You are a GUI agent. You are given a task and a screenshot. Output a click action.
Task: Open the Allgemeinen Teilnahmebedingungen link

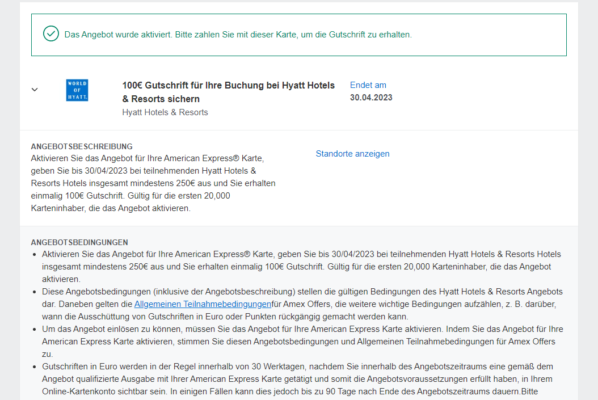[x=203, y=304]
